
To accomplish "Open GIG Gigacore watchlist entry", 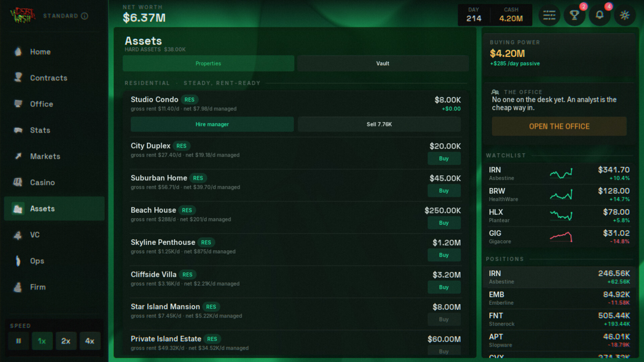I will (x=559, y=237).
